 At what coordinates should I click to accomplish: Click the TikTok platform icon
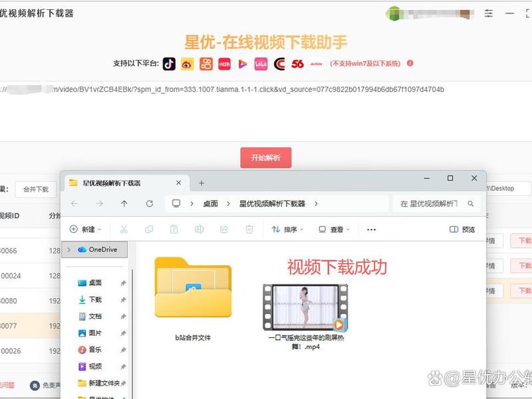pyautogui.click(x=169, y=64)
